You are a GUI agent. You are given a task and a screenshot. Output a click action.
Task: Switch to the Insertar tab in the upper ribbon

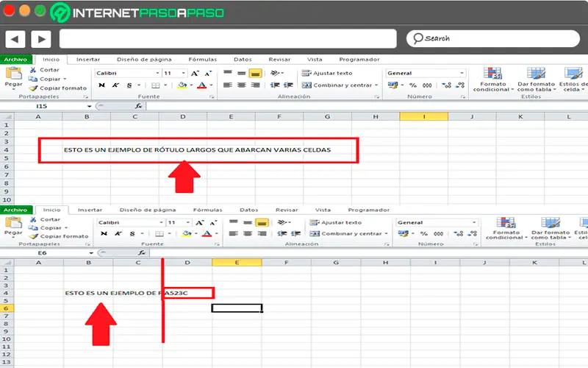[88, 60]
